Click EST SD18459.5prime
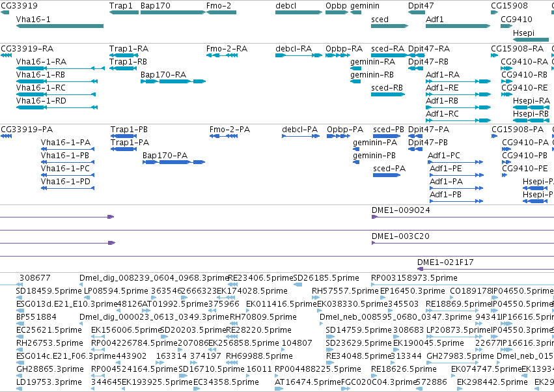This screenshot has height=392, width=554. coord(20,298)
